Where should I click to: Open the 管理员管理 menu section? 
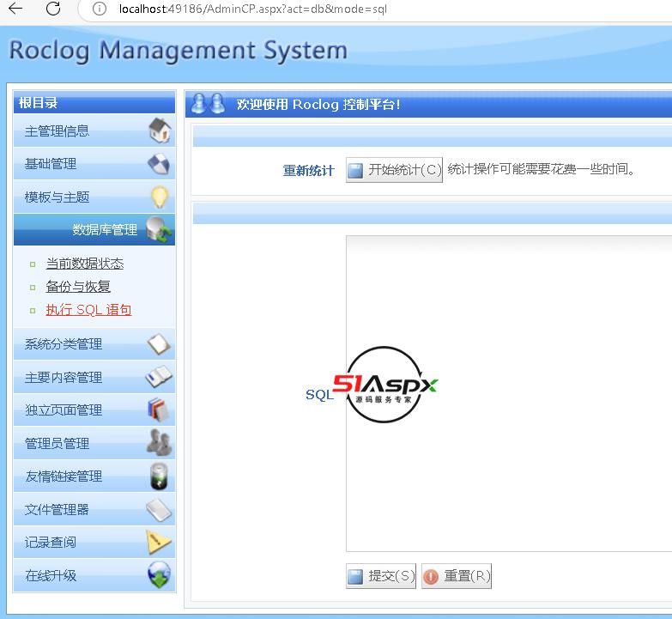[x=94, y=443]
